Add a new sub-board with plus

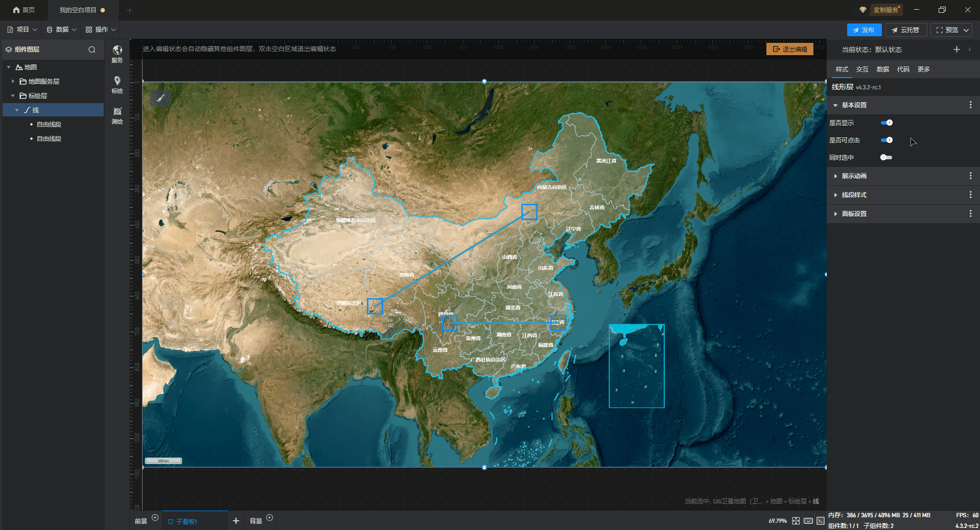coord(236,521)
